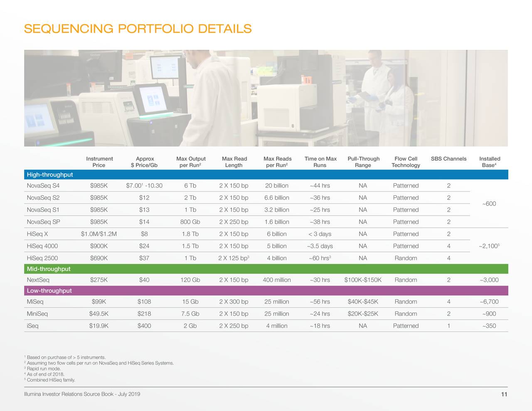Click the $7.00 -10.30 price cell
The height and width of the screenshot is (411, 532).
tap(144, 186)
